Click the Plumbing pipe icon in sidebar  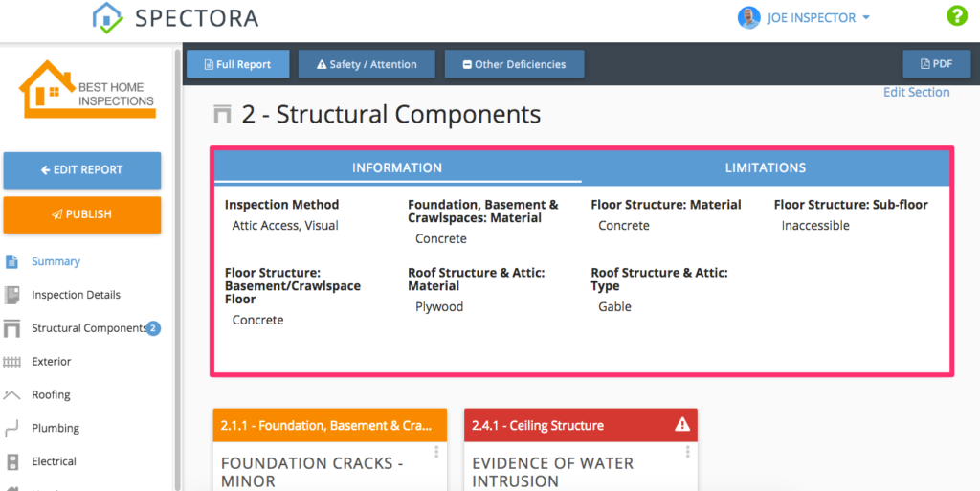pos(12,428)
